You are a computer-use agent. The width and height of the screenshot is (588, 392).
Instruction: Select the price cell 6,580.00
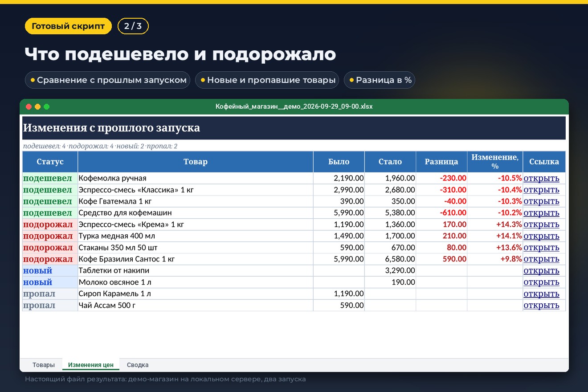390,259
